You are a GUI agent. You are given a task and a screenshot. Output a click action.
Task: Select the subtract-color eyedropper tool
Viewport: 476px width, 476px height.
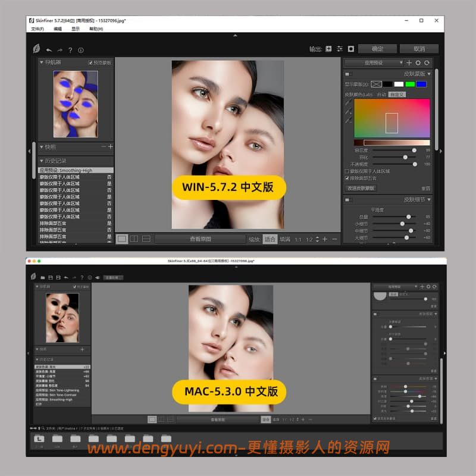pos(348,120)
